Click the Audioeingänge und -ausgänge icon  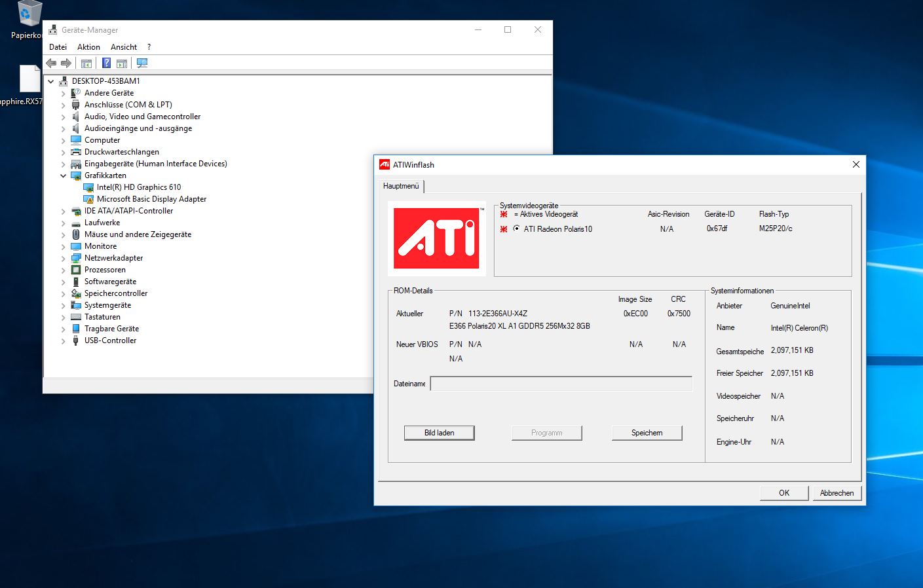[x=76, y=128]
